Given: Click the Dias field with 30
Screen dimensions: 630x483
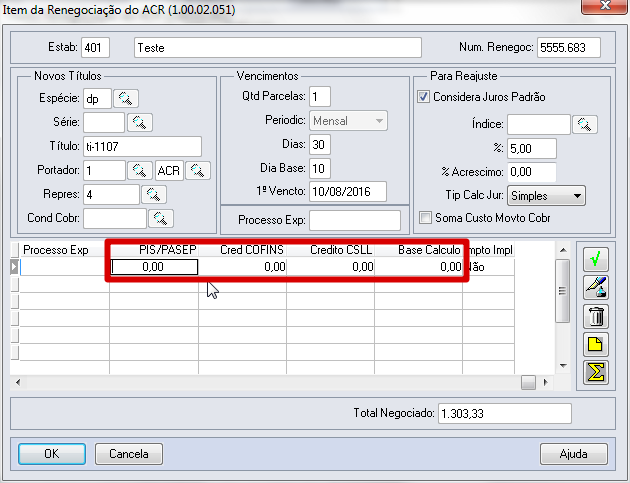Looking at the screenshot, I should click(x=320, y=145).
